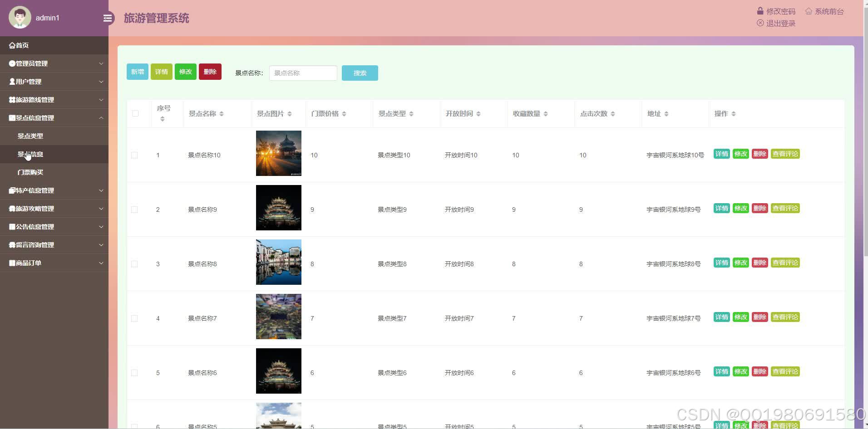The width and height of the screenshot is (868, 429).
Task: Click 删除 in the 景点名称7 row
Action: click(x=760, y=317)
